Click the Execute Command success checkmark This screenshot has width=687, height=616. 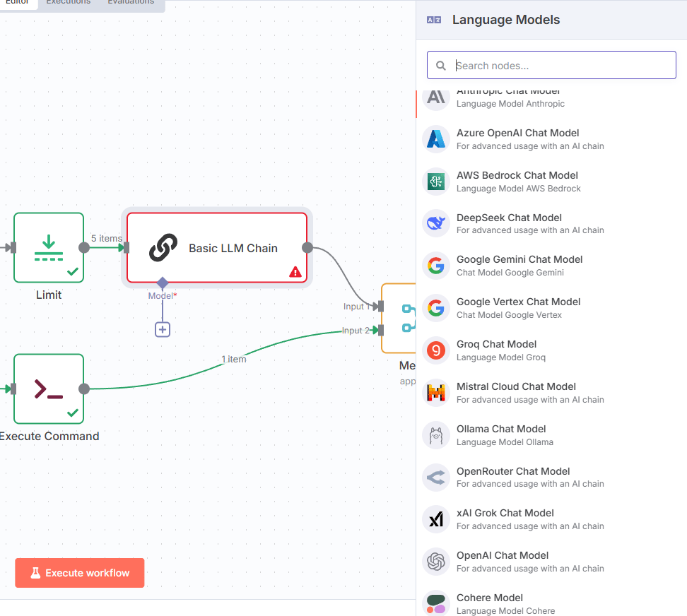tap(73, 413)
